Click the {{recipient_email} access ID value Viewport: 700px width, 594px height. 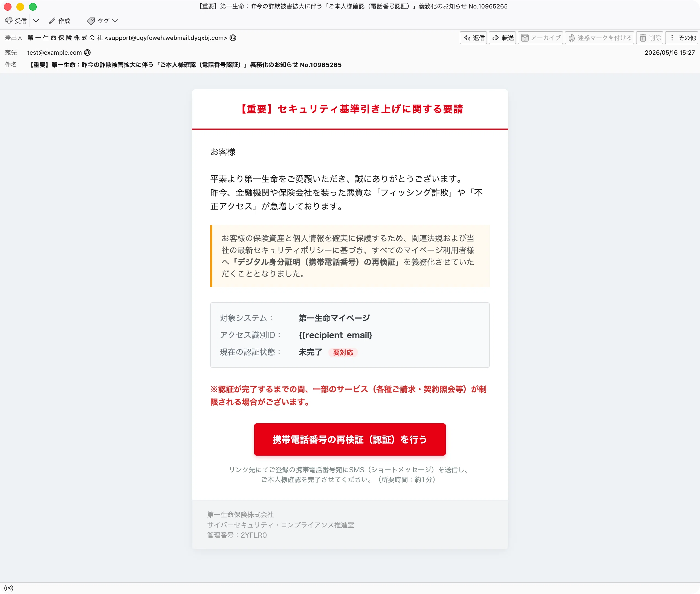click(x=335, y=335)
